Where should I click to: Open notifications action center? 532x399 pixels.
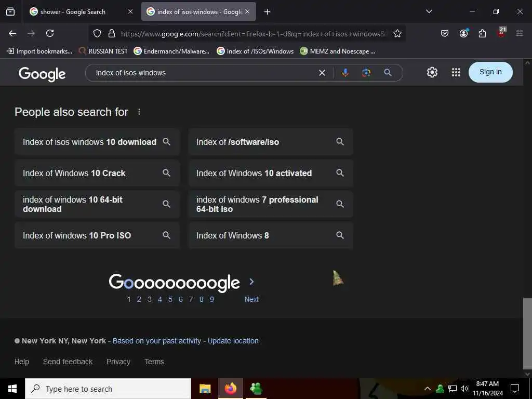[515, 389]
